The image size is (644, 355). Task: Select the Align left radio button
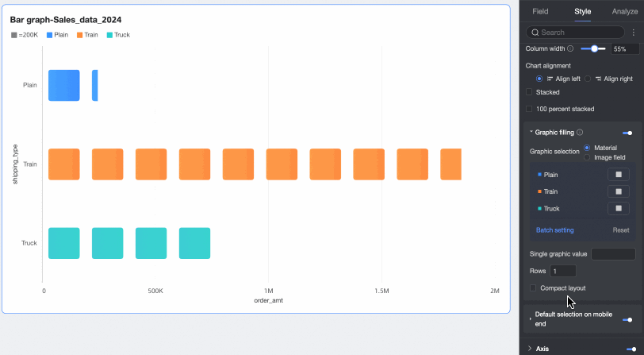point(539,79)
